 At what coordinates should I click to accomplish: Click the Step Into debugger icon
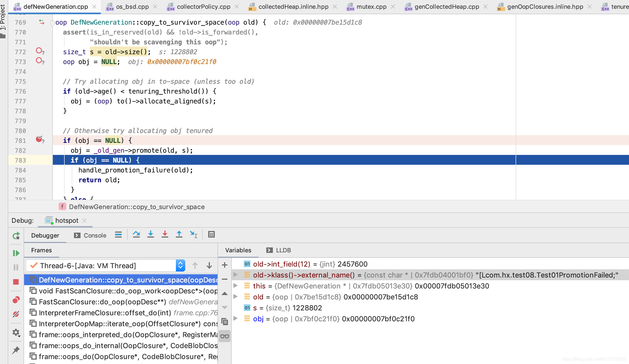point(150,235)
